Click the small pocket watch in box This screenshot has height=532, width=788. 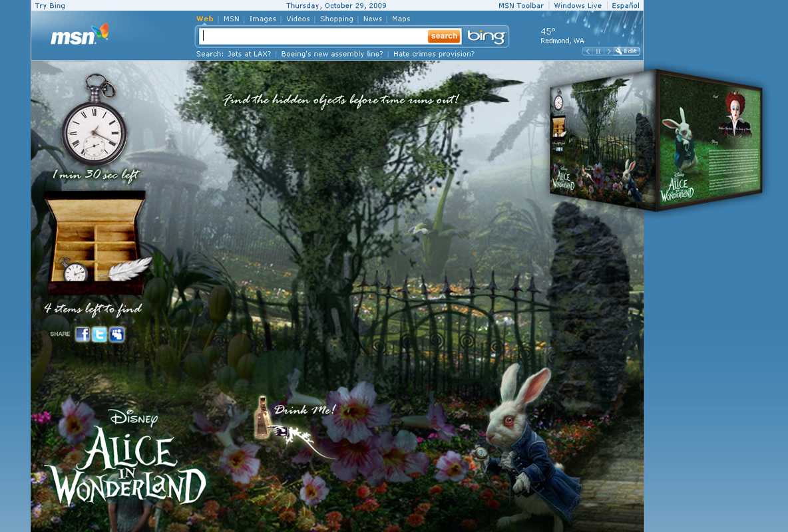pyautogui.click(x=74, y=270)
